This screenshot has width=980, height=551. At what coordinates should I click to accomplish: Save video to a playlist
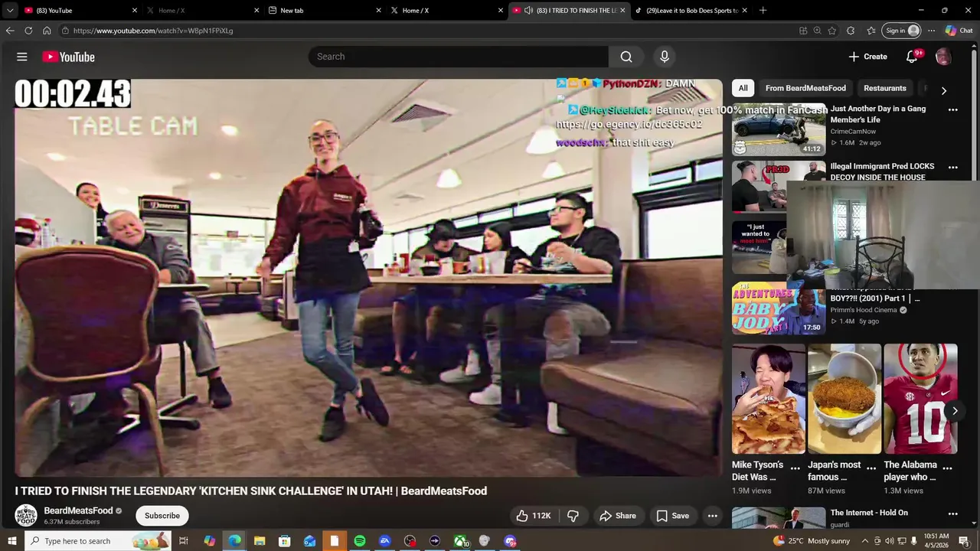coord(673,516)
